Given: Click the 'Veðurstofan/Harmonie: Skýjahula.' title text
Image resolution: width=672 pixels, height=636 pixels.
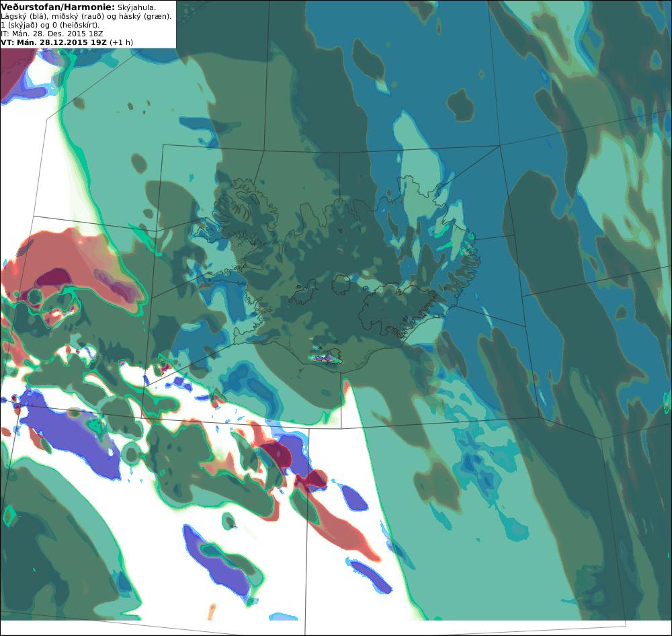Looking at the screenshot, I should (79, 7).
